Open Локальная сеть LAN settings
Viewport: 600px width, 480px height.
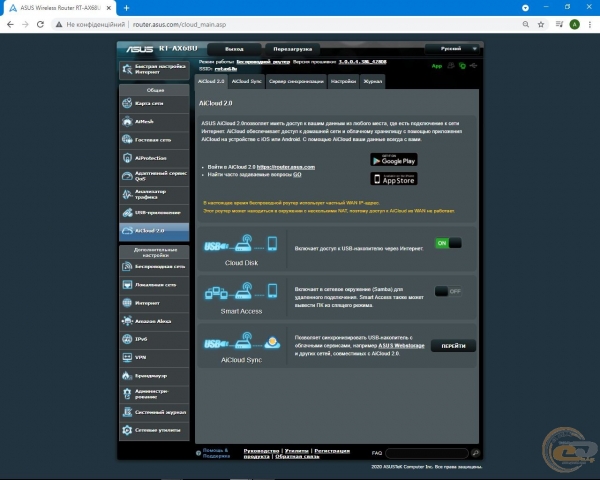(154, 285)
